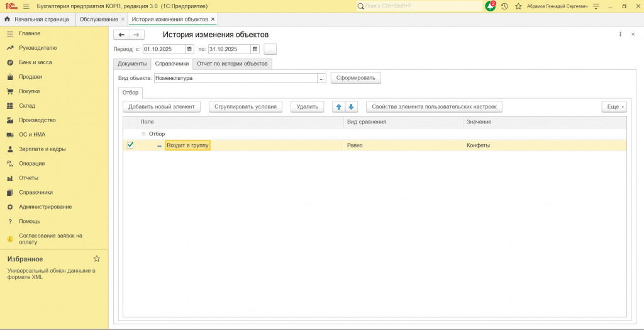Click the Поле column header
This screenshot has width=644, height=330.
click(x=240, y=122)
